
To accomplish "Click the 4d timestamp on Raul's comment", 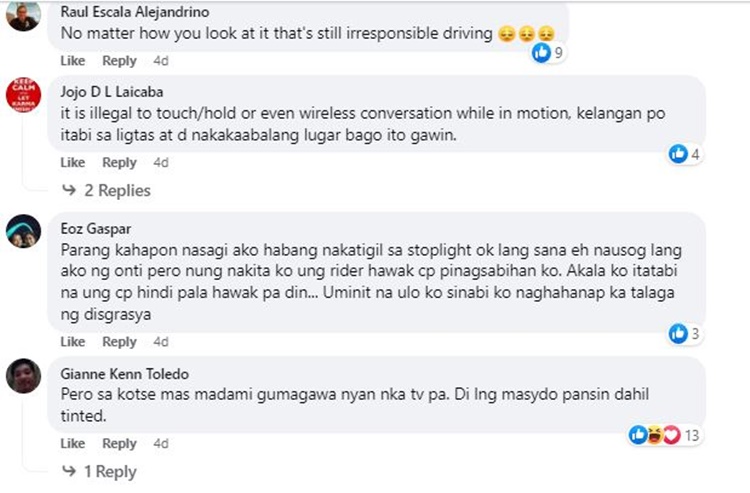I will pos(161,61).
